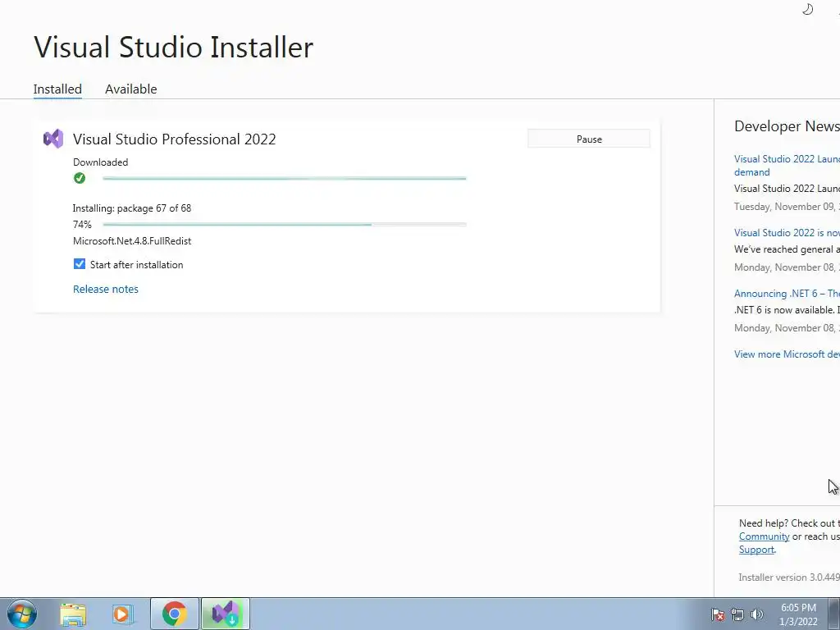This screenshot has height=630, width=840.
Task: Click the 'Installing: package 67 of 68' text
Action: coord(132,208)
